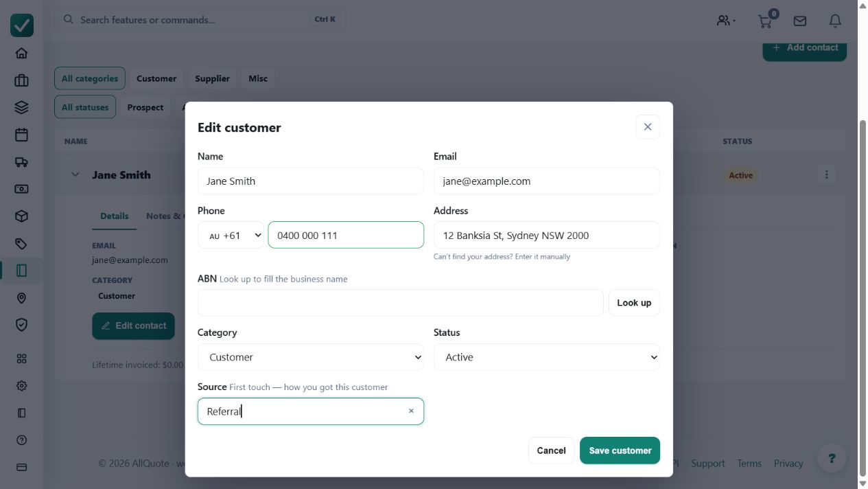Image resolution: width=868 pixels, height=489 pixels.
Task: Open the users team icon in header
Action: (726, 21)
